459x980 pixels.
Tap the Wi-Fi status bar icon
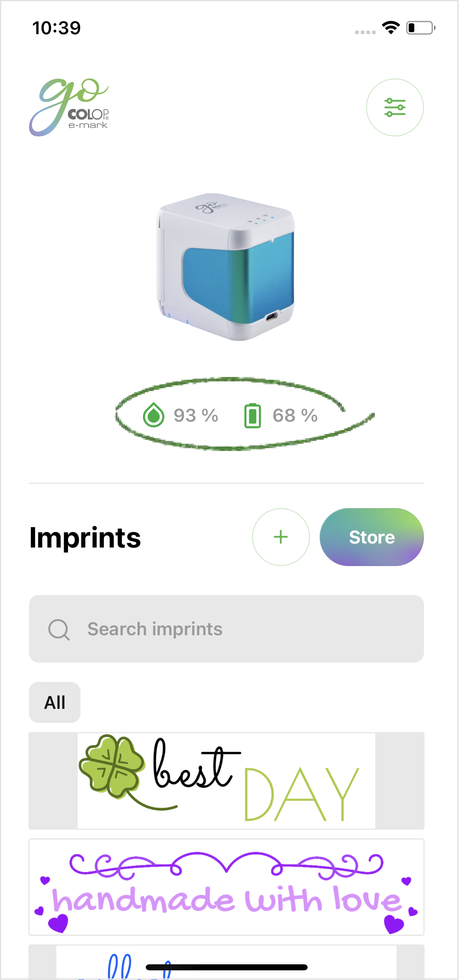pos(391,28)
